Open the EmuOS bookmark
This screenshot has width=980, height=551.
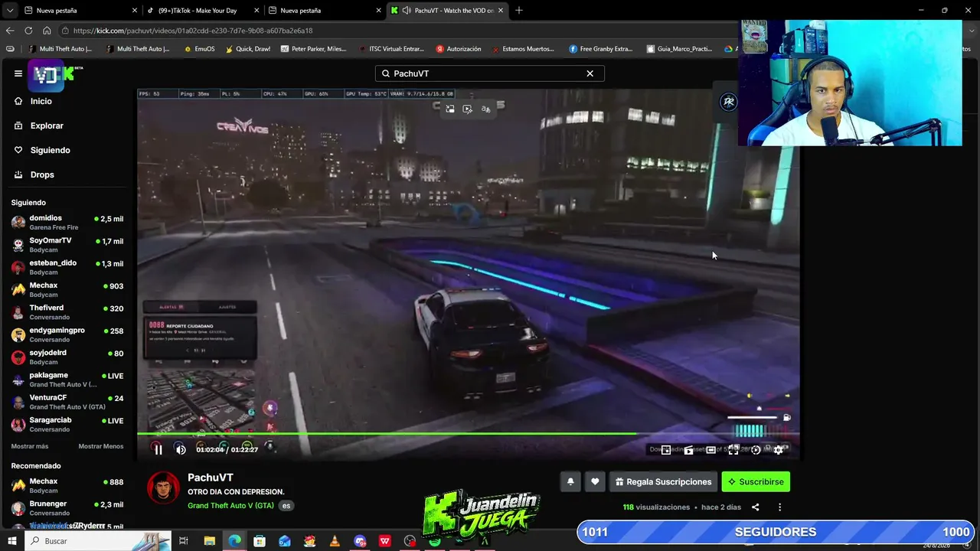[x=199, y=49]
